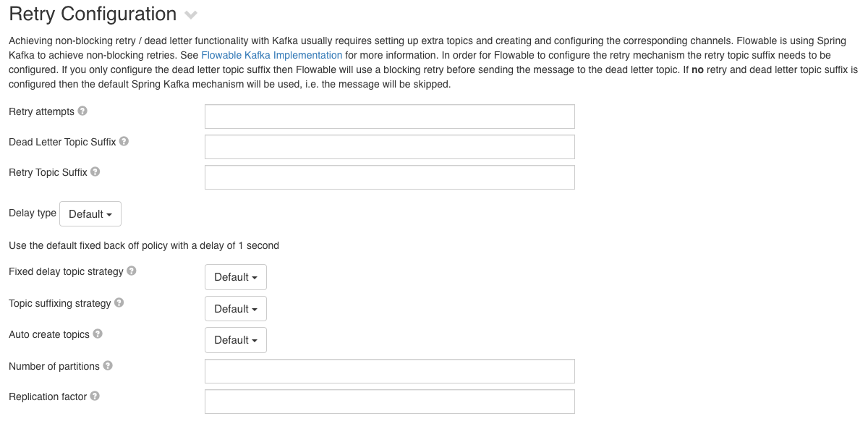Focus the Replication factor input field
This screenshot has width=868, height=424.
click(389, 401)
